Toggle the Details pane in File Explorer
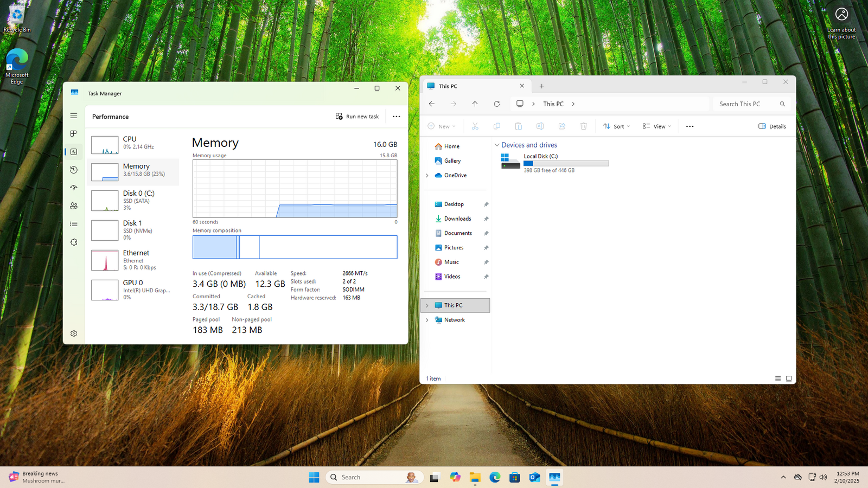The image size is (868, 488). tap(772, 126)
